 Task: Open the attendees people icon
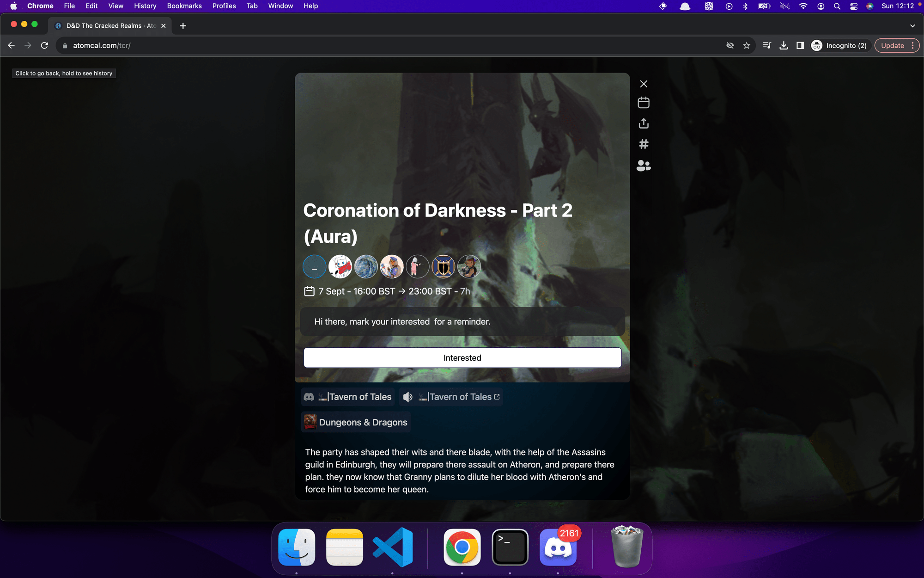coord(644,166)
